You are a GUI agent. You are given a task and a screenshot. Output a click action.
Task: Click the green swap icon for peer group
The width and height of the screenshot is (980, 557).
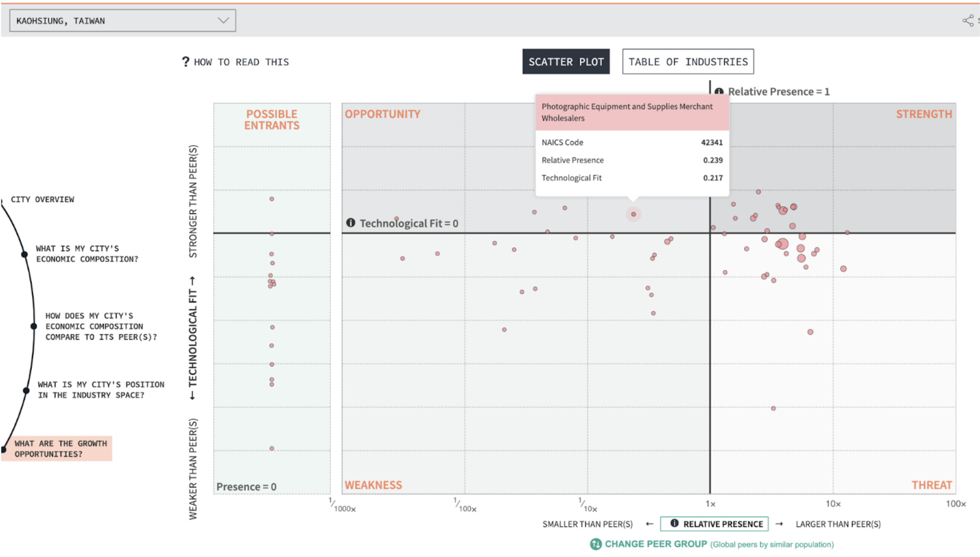tap(595, 544)
